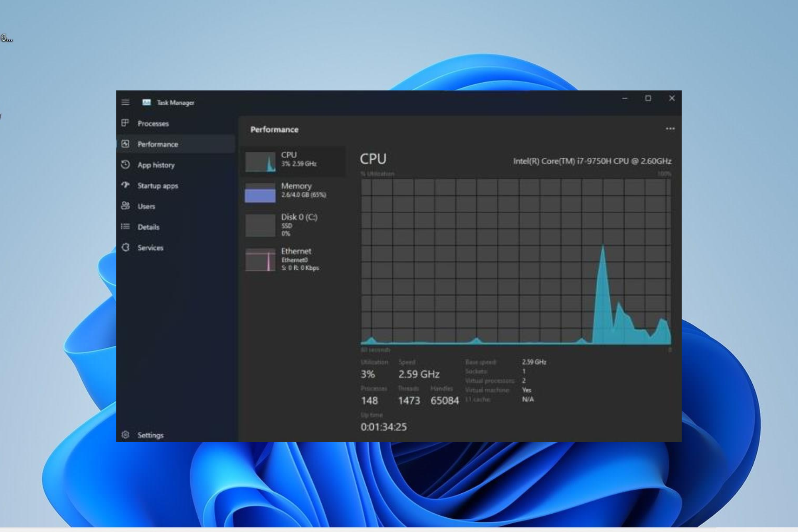The image size is (798, 532).
Task: Choose the CPU resource entry label
Action: pos(289,155)
